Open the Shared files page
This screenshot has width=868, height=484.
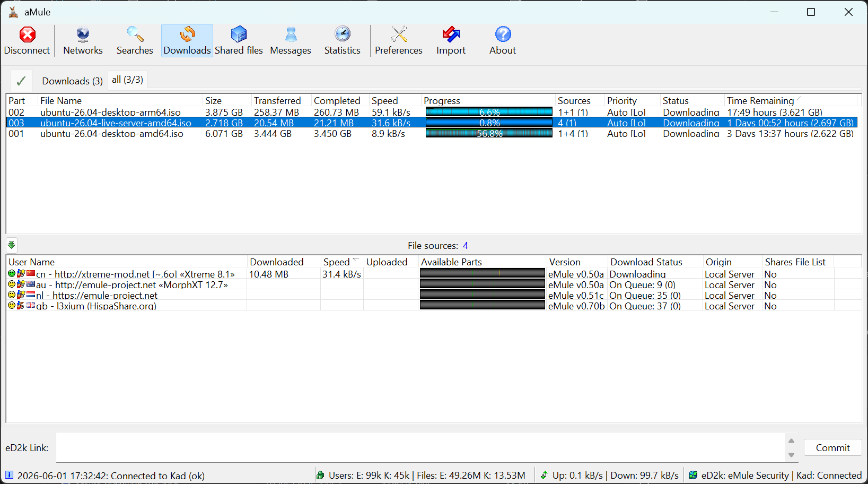point(239,40)
